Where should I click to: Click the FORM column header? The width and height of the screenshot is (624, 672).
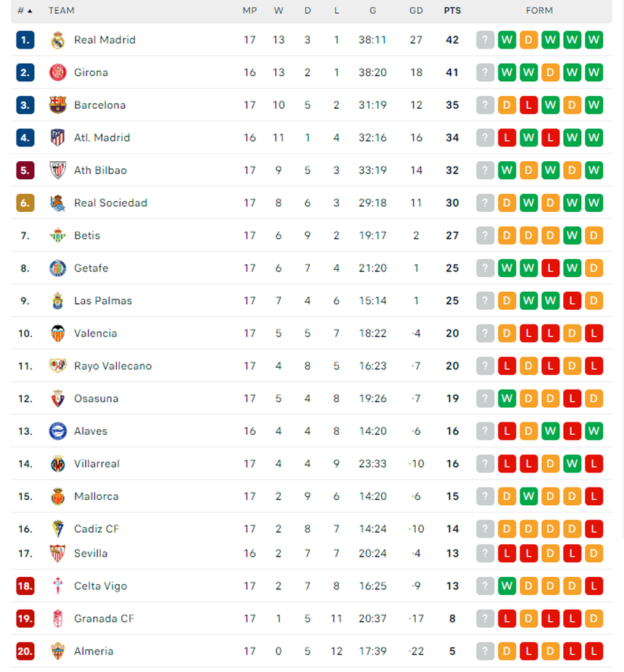[539, 11]
